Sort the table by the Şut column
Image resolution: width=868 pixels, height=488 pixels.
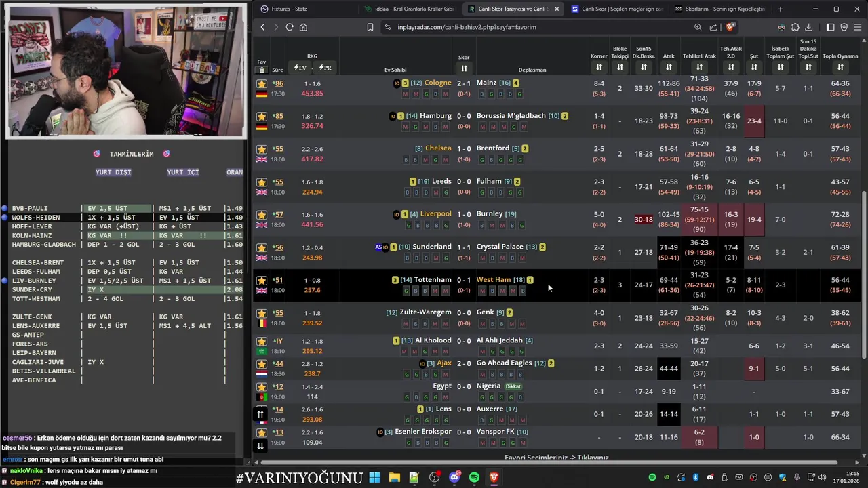pyautogui.click(x=754, y=67)
